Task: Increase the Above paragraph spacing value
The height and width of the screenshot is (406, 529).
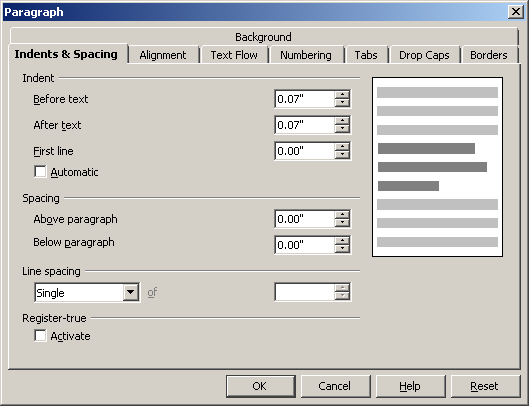Action: click(x=342, y=215)
